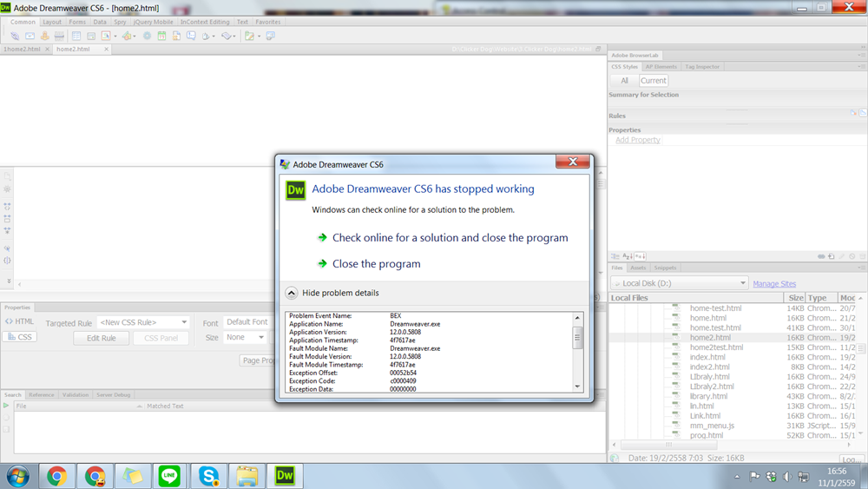Image resolution: width=868 pixels, height=489 pixels.
Task: Click Close the program option
Action: 377,264
